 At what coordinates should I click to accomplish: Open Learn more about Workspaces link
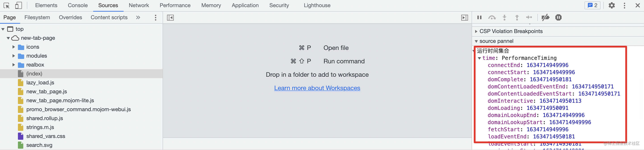[x=317, y=88]
